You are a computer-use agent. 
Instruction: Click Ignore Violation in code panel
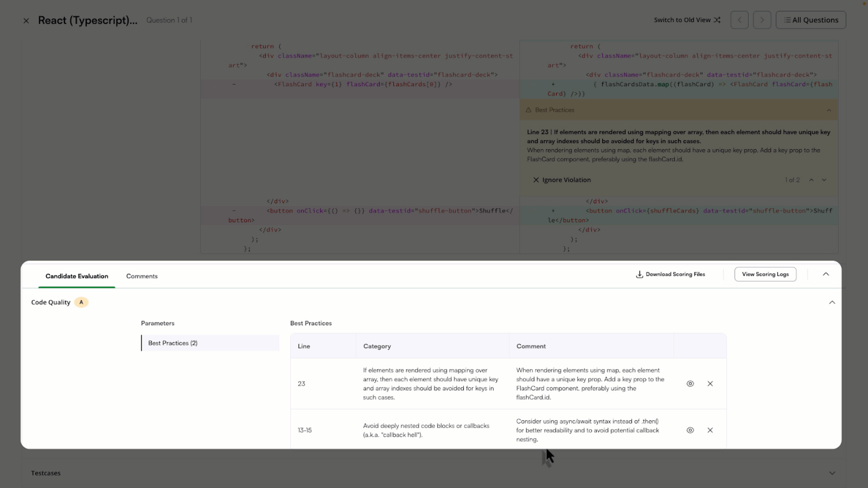(x=562, y=180)
